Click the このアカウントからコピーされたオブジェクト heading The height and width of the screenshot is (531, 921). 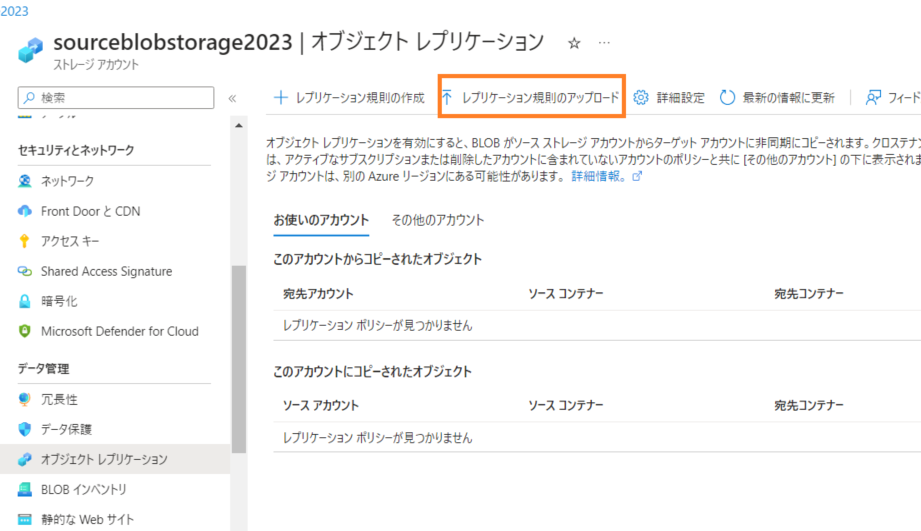[377, 259]
